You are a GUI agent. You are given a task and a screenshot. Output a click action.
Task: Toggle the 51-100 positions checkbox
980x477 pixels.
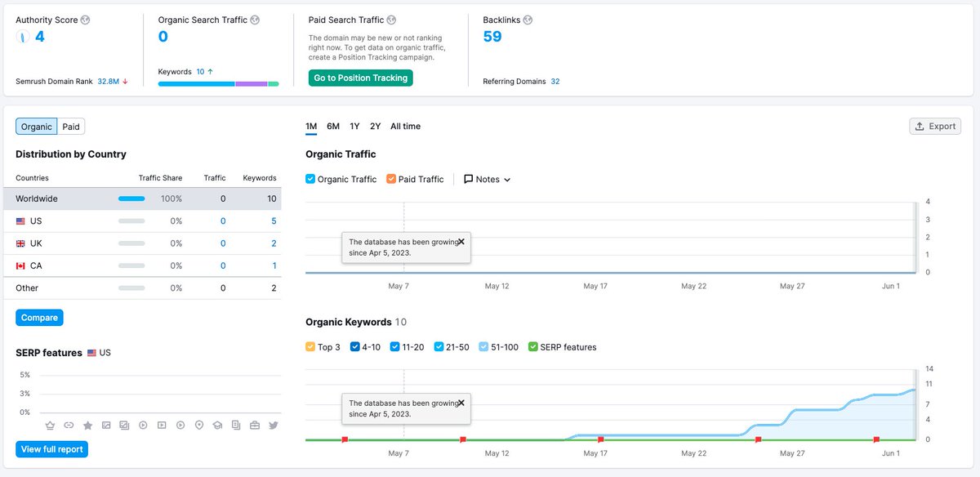pos(483,347)
